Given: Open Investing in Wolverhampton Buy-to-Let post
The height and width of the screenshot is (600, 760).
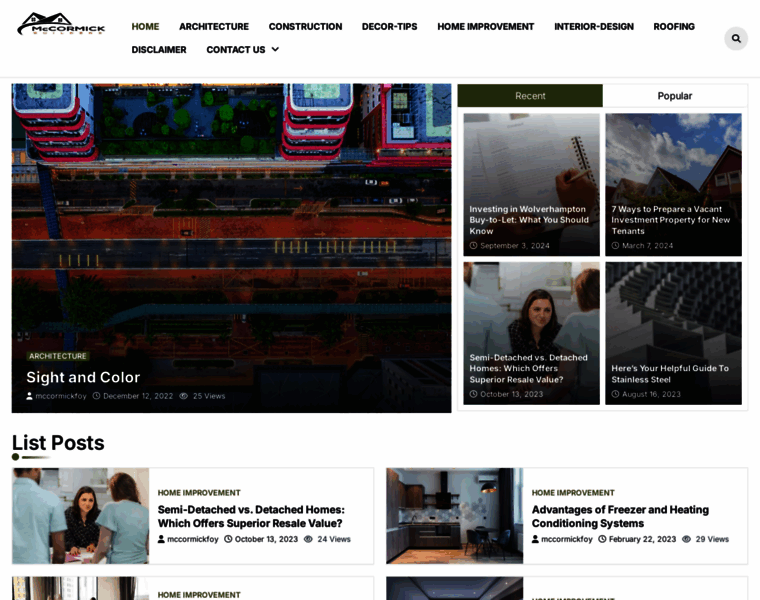Looking at the screenshot, I should tap(529, 220).
